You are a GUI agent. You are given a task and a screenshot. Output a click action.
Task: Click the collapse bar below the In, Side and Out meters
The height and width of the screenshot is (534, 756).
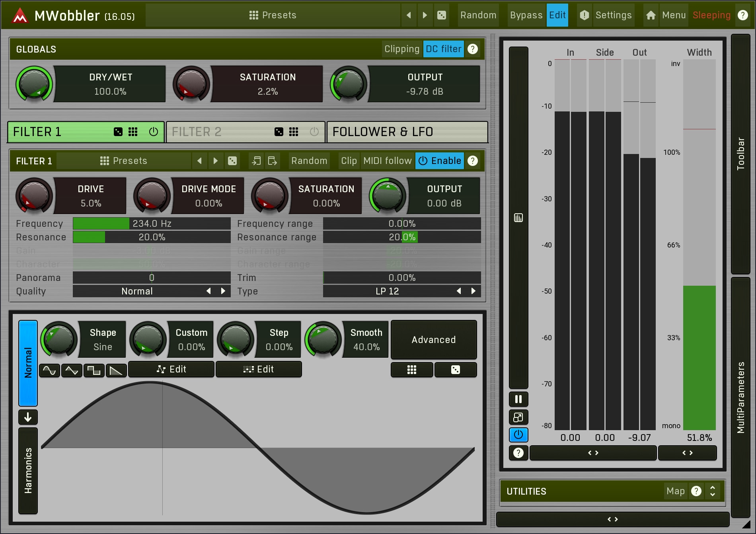point(593,453)
